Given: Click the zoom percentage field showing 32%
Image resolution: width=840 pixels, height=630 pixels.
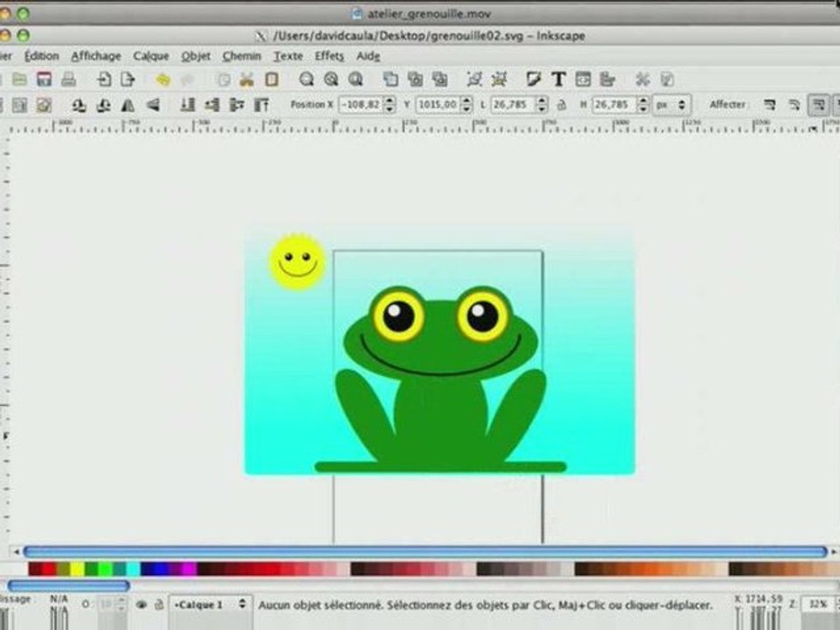Looking at the screenshot, I should coord(819,605).
